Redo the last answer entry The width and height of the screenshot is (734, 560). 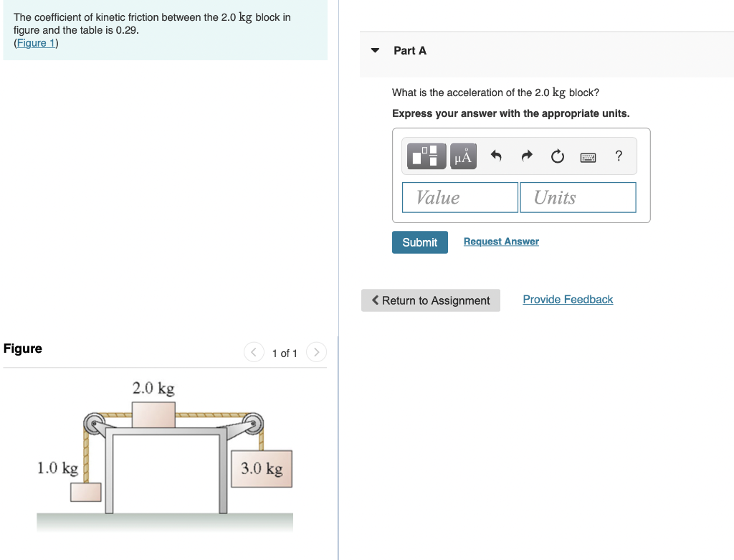click(526, 156)
